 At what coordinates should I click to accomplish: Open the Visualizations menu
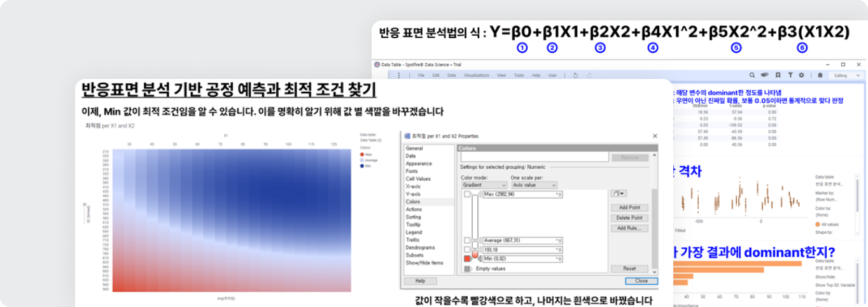click(477, 75)
